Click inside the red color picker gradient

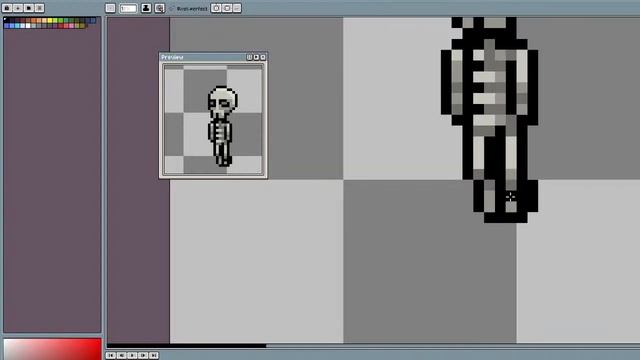(x=52, y=349)
